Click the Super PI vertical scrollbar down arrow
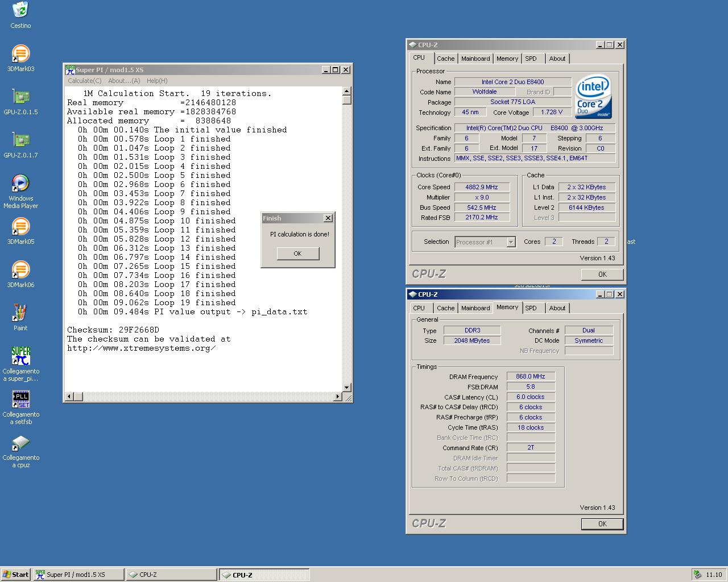Image resolution: width=728 pixels, height=582 pixels. coord(346,387)
